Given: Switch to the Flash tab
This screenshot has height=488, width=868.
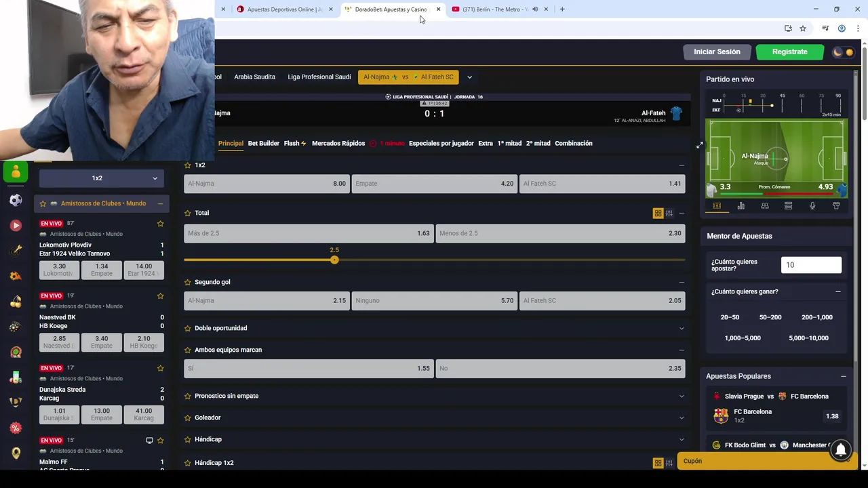Looking at the screenshot, I should 295,143.
